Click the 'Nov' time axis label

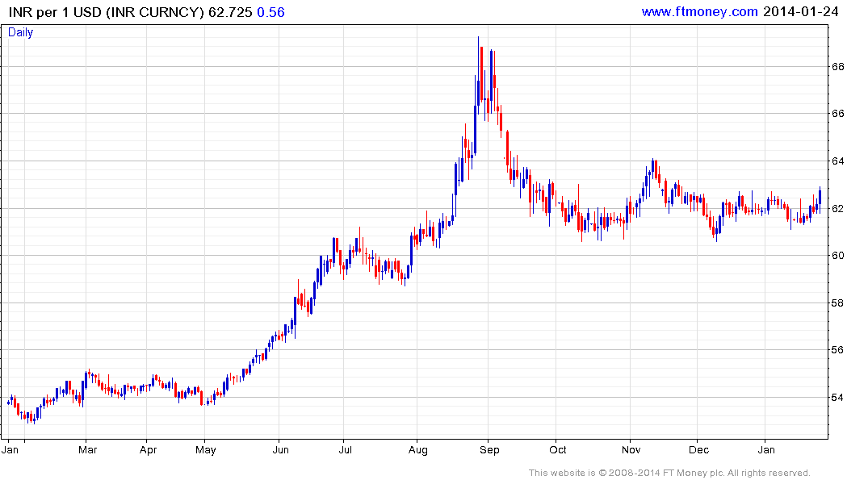(631, 449)
